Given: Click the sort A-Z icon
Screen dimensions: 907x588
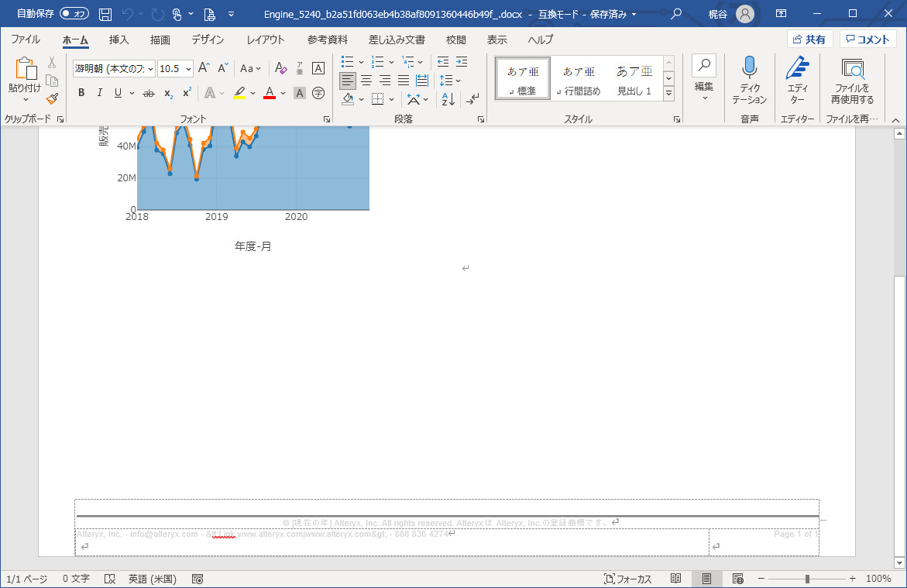Looking at the screenshot, I should (448, 99).
